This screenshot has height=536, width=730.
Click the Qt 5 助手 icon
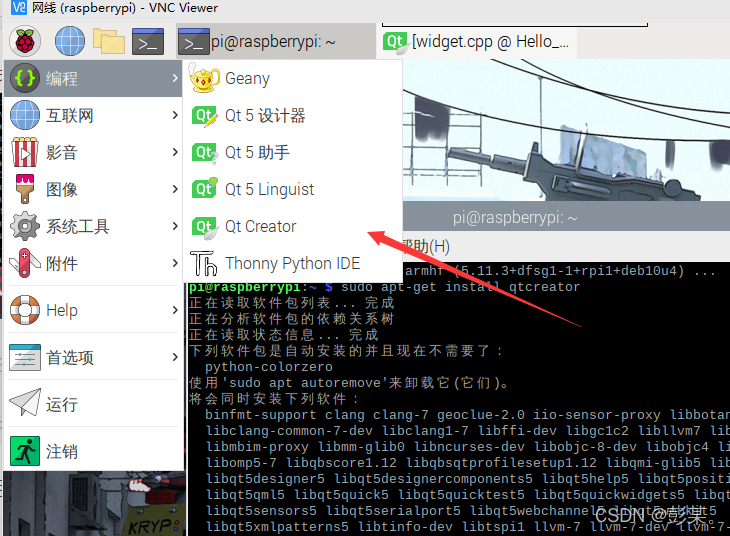click(x=204, y=152)
